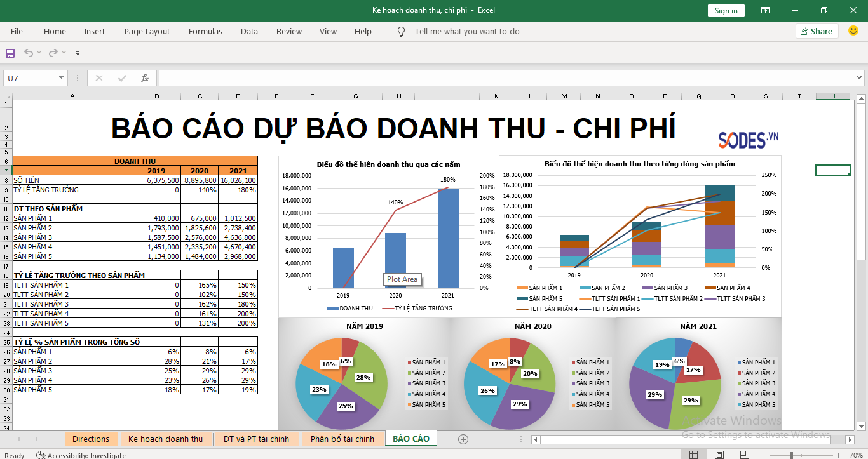The height and width of the screenshot is (459, 868).
Task: Open the Help ribbon tab
Action: tap(363, 31)
